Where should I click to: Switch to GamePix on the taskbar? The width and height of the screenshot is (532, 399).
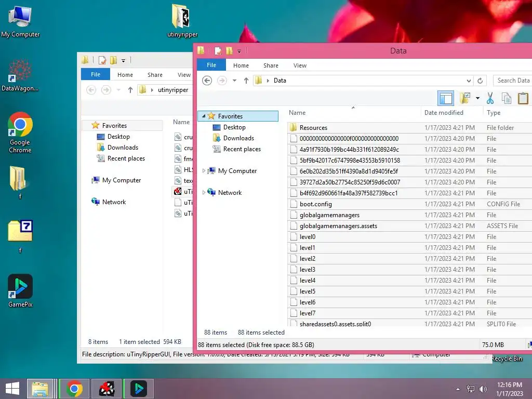click(139, 389)
